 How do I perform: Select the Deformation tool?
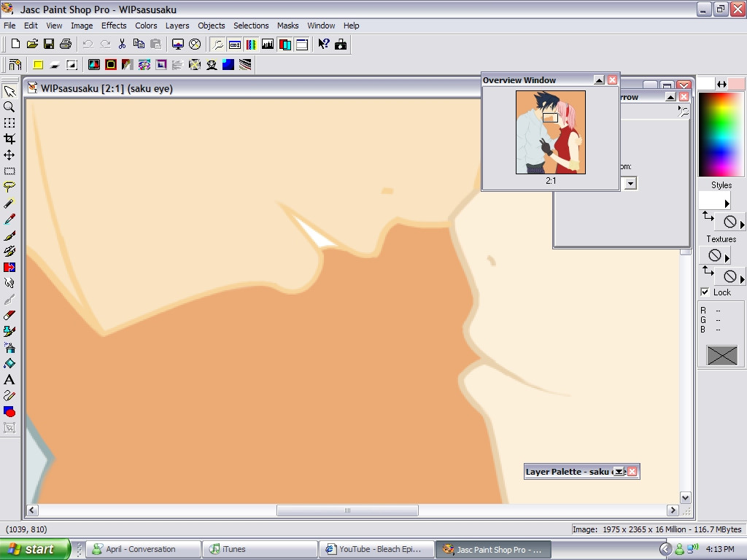[9, 122]
